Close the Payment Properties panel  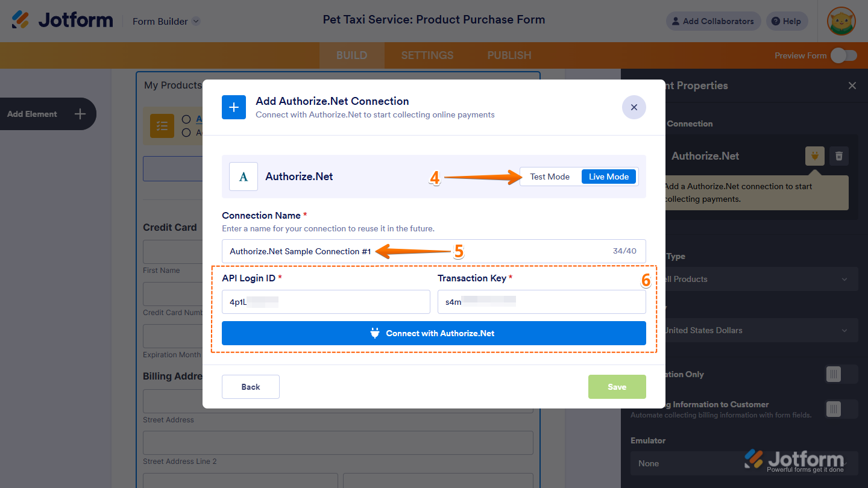(x=852, y=86)
